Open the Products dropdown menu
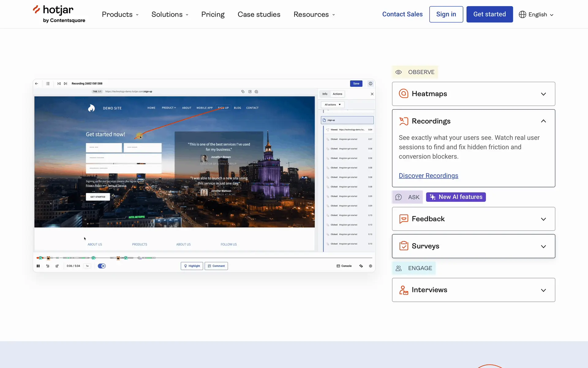588x368 pixels. pos(120,14)
